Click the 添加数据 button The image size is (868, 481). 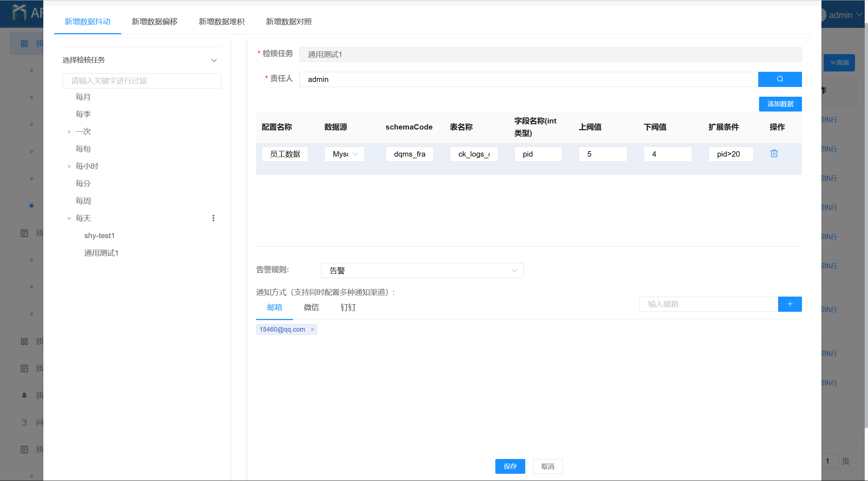click(780, 104)
